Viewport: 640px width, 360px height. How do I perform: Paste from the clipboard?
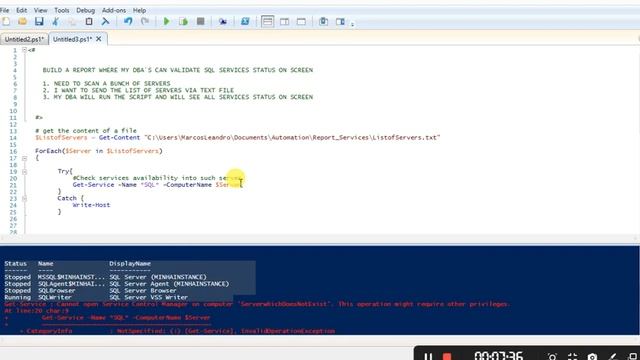(x=89, y=21)
